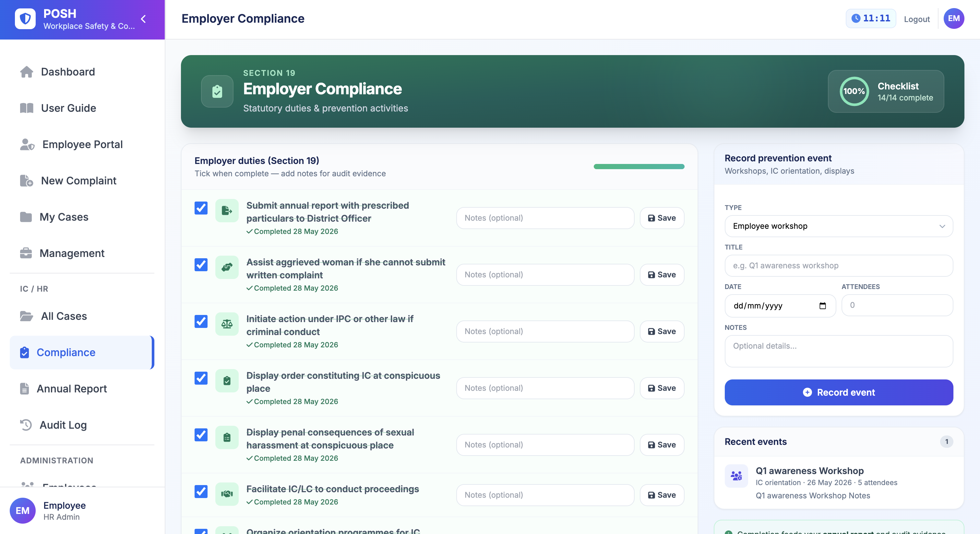Uncheck Submit annual report duty

(x=201, y=208)
